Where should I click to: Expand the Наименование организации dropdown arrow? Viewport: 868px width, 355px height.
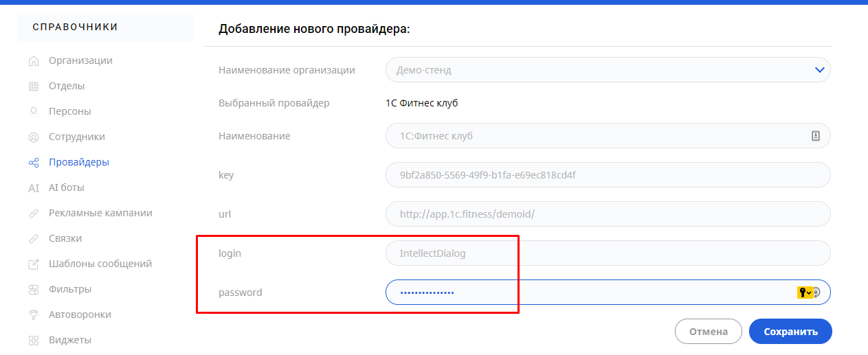click(x=819, y=70)
